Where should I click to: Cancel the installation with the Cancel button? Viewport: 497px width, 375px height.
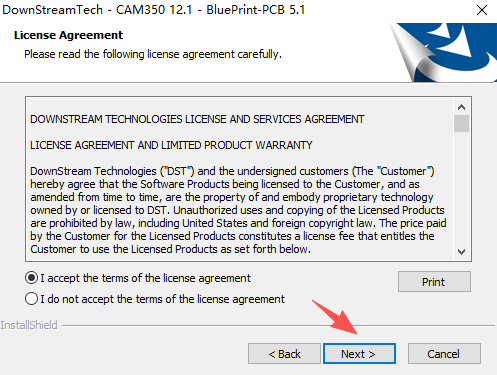point(444,354)
